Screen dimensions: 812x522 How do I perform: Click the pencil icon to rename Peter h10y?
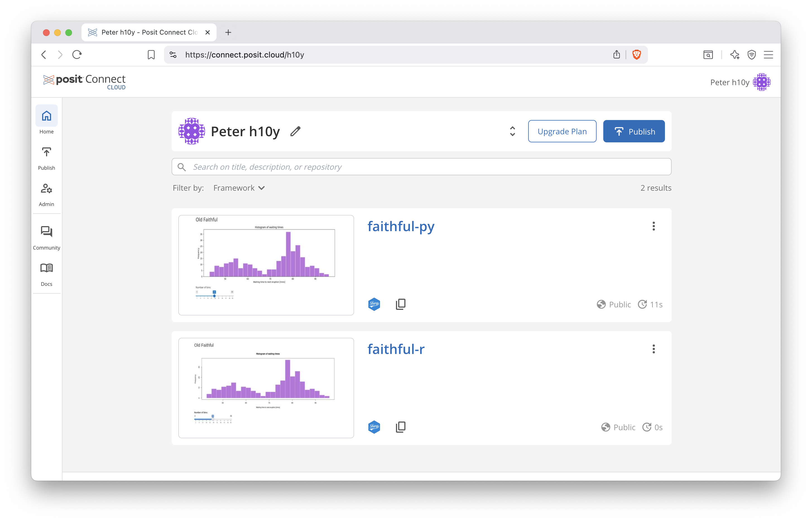coord(295,131)
